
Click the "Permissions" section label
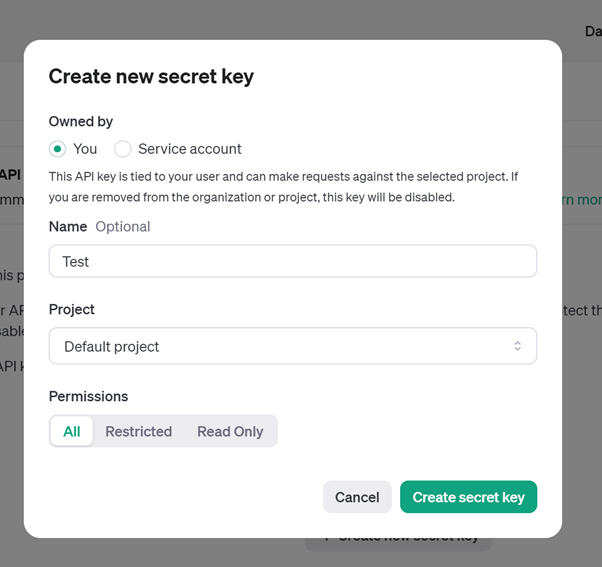click(89, 396)
